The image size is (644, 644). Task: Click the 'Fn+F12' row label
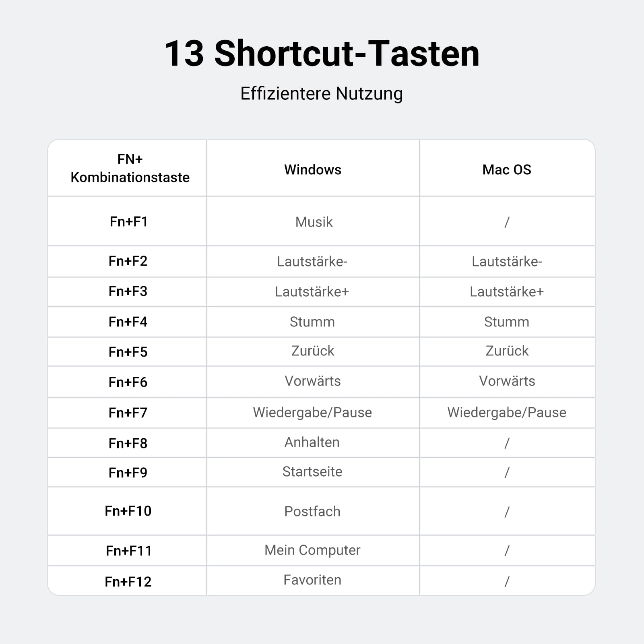[x=128, y=582]
